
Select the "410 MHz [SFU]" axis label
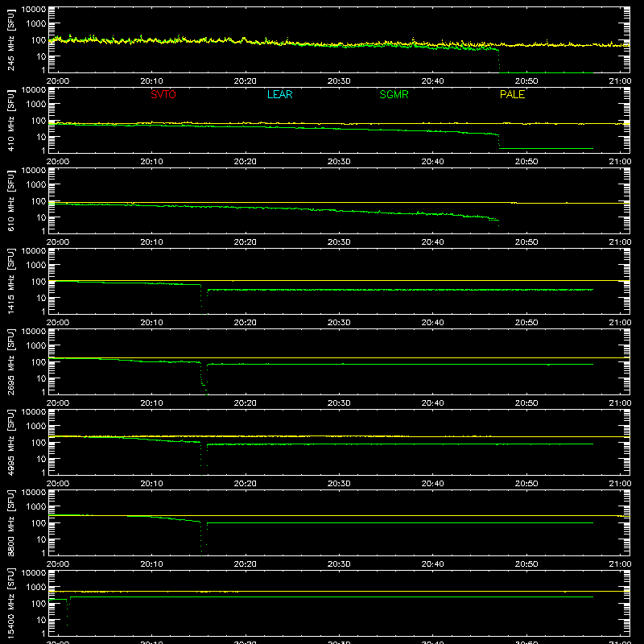10,120
